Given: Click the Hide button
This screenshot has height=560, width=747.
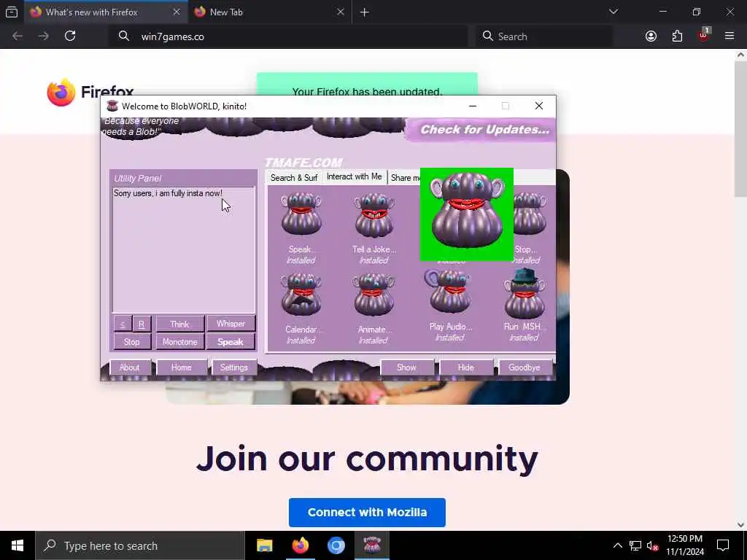Looking at the screenshot, I should tap(466, 367).
